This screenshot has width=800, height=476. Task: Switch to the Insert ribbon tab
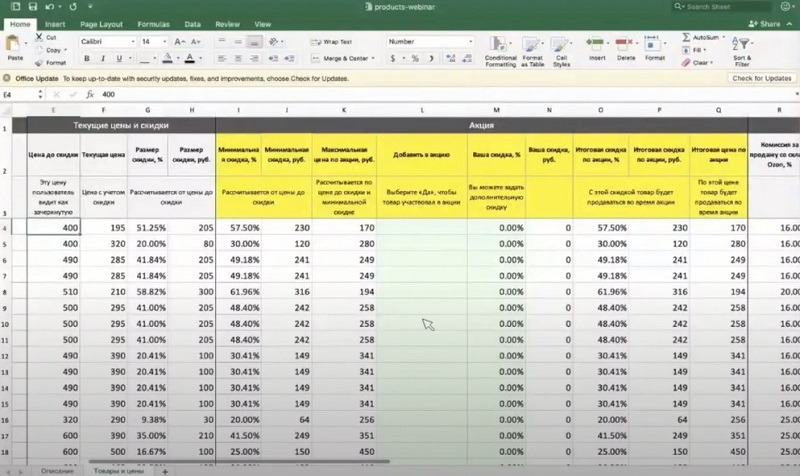coord(55,24)
